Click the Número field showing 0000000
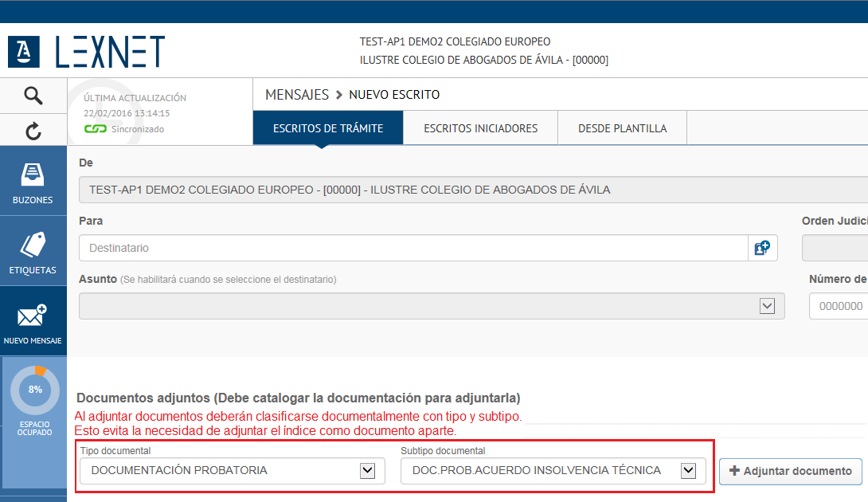868x502 pixels. (x=839, y=306)
